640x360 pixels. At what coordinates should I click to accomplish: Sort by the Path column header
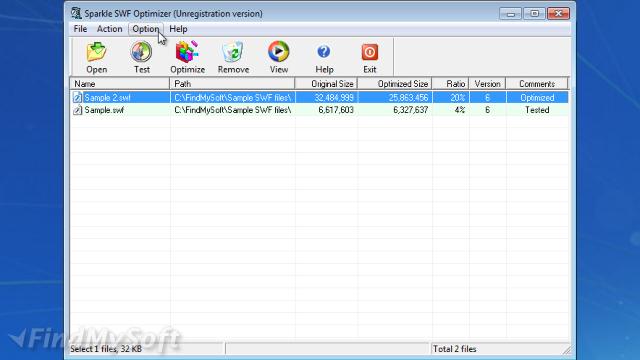pos(232,84)
